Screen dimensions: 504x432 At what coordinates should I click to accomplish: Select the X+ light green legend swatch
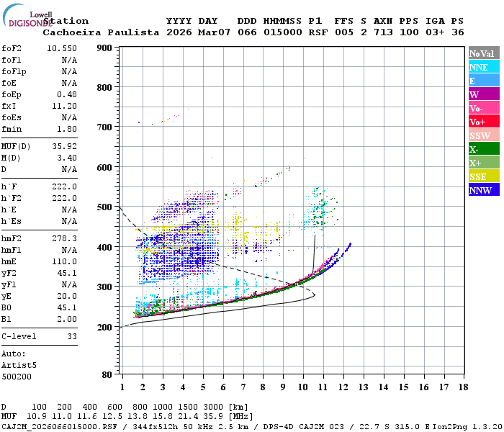pos(484,163)
